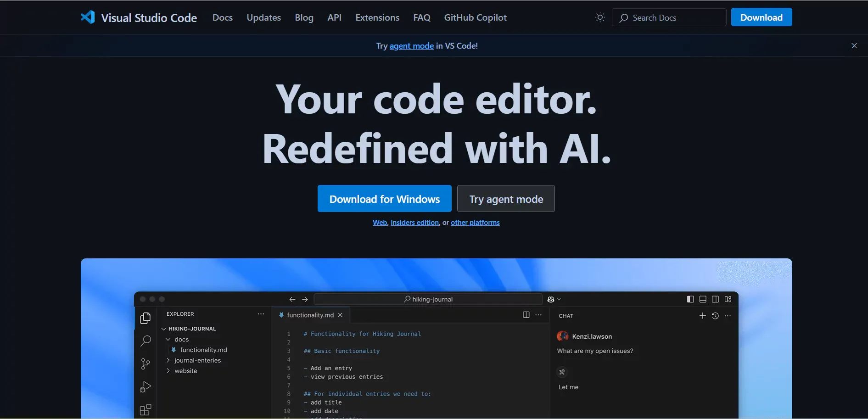Open editor more actions ellipsis
This screenshot has width=868, height=419.
pos(538,315)
